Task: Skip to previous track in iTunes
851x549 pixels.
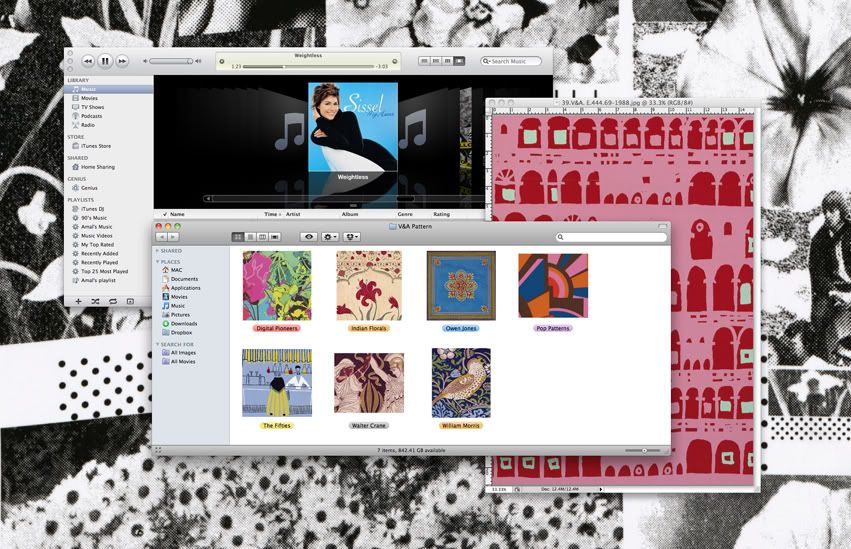Action: pyautogui.click(x=88, y=61)
